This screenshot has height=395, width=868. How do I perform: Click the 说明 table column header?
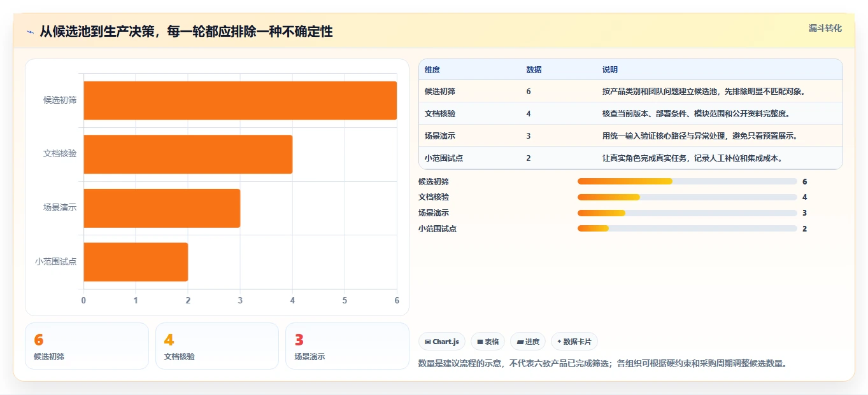click(610, 70)
